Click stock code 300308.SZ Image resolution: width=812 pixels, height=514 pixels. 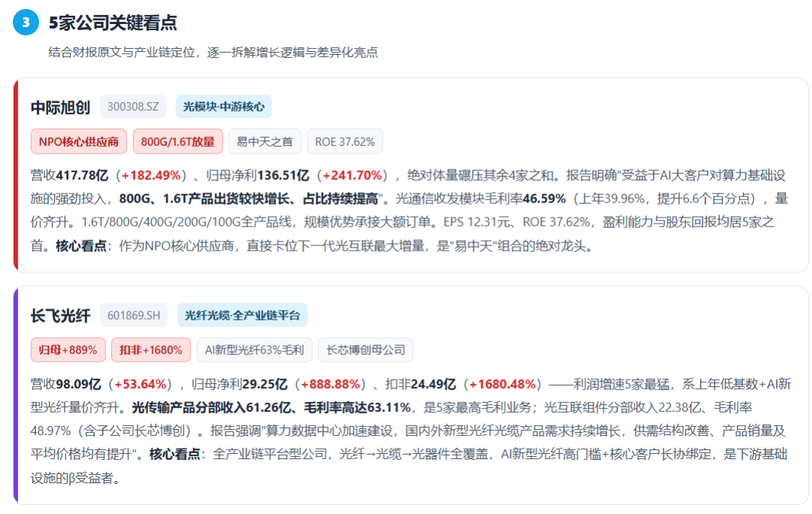(x=133, y=106)
